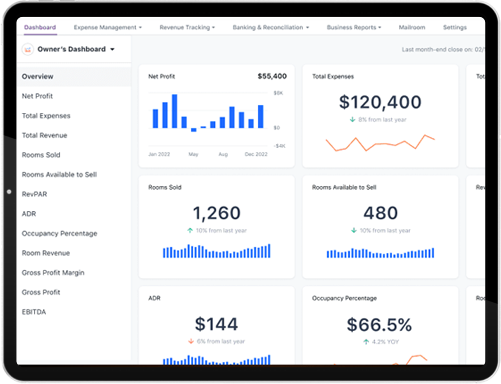Click the green up arrow under Rooms Sold
501x384 pixels.
[x=190, y=230]
